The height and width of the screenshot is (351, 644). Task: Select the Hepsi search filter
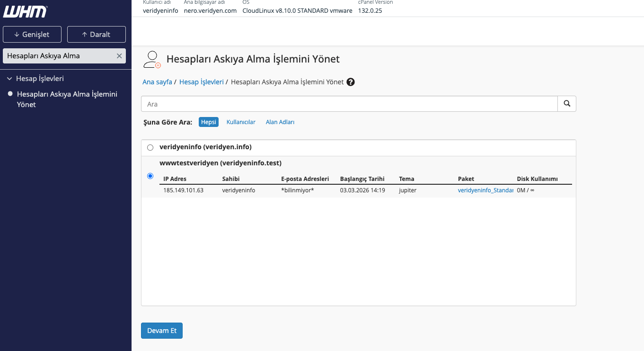[x=208, y=122]
